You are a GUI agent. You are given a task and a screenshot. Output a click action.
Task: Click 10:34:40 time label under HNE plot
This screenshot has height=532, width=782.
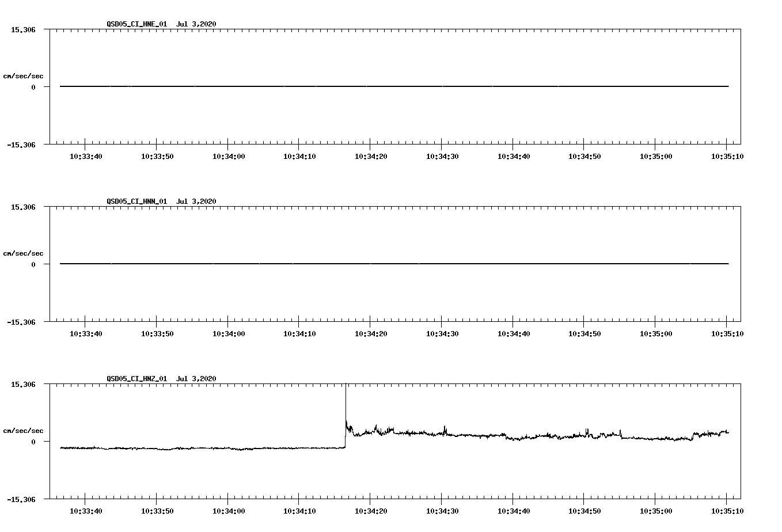[x=513, y=157]
